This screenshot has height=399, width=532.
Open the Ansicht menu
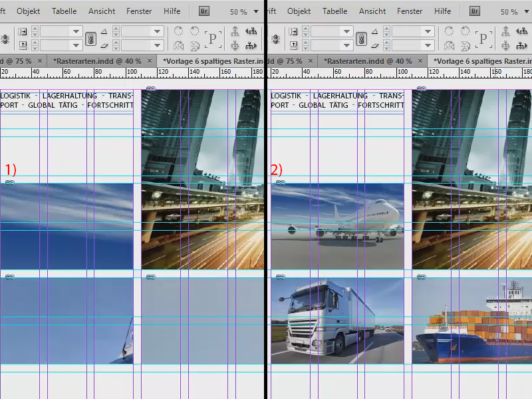pos(101,11)
